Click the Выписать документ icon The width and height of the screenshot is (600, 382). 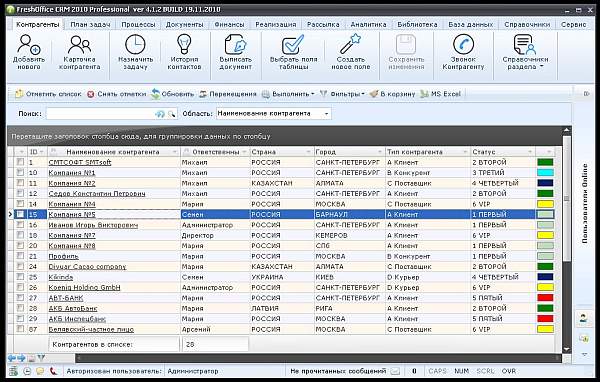235,44
